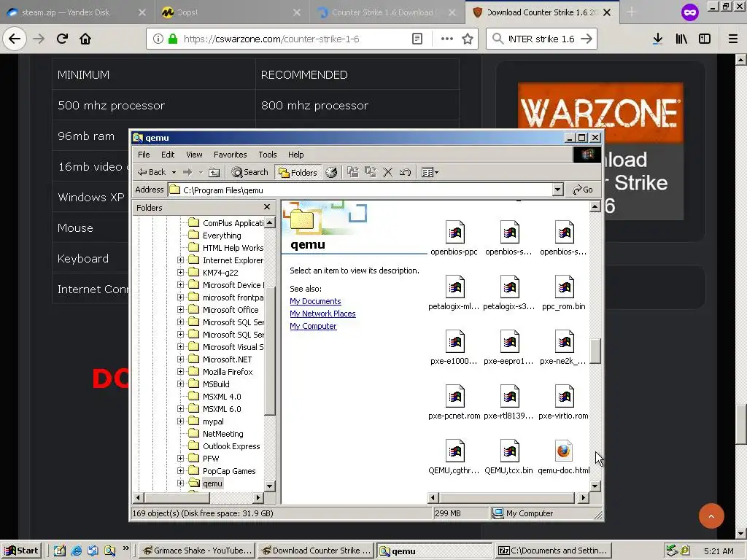Bookmark this page with the star icon

[468, 39]
